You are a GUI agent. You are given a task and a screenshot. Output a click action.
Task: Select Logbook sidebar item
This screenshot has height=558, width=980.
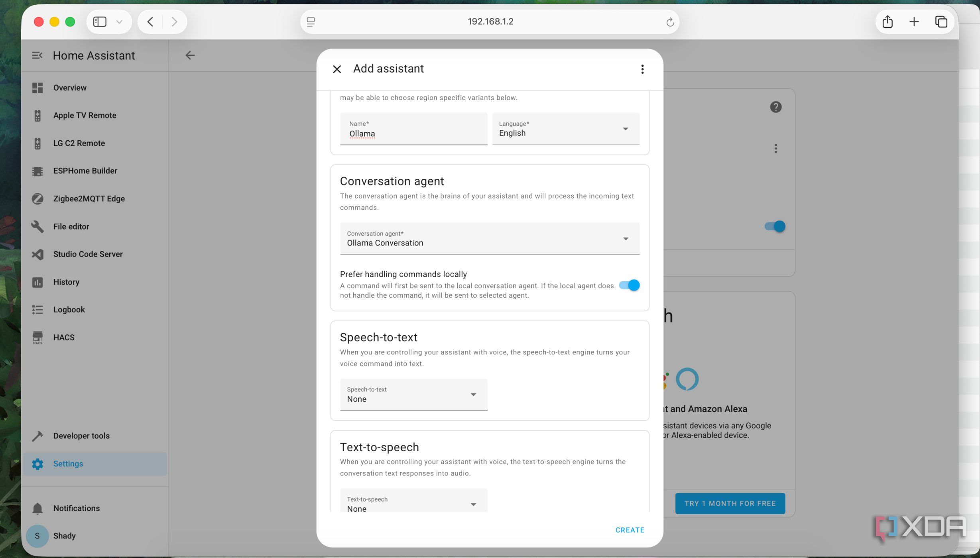[95, 310]
